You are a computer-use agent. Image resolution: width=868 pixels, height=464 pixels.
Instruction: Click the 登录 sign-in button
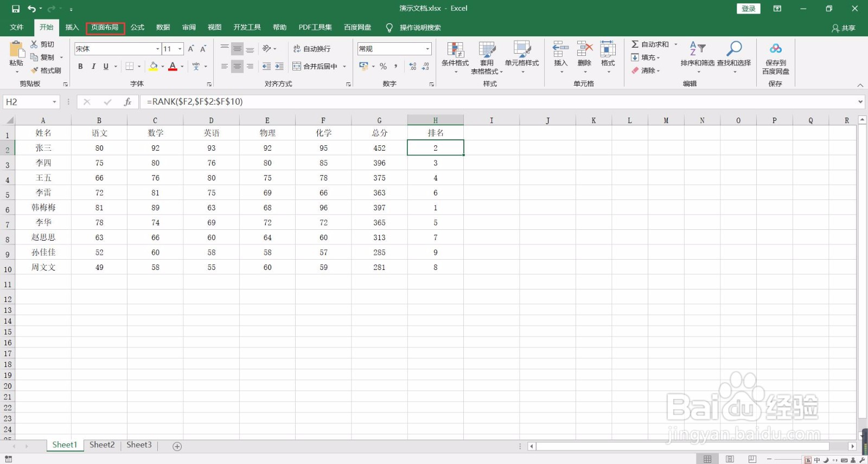tap(749, 9)
